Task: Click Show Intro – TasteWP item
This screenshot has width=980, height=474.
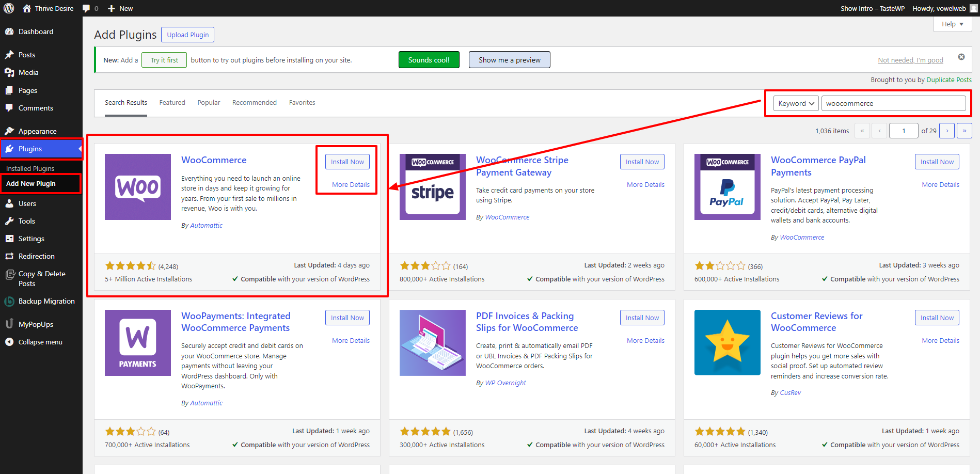Action: pyautogui.click(x=872, y=8)
